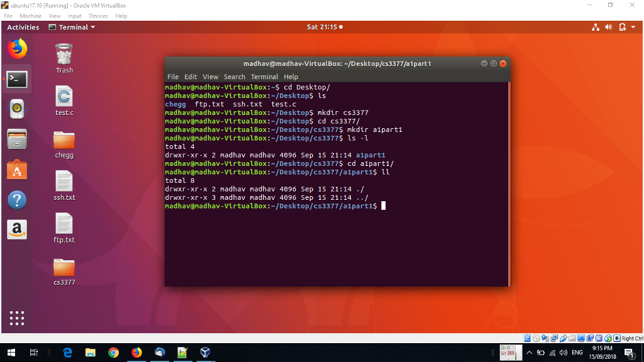Image resolution: width=644 pixels, height=362 pixels.
Task: Open the terminal Edit menu
Action: [190, 77]
